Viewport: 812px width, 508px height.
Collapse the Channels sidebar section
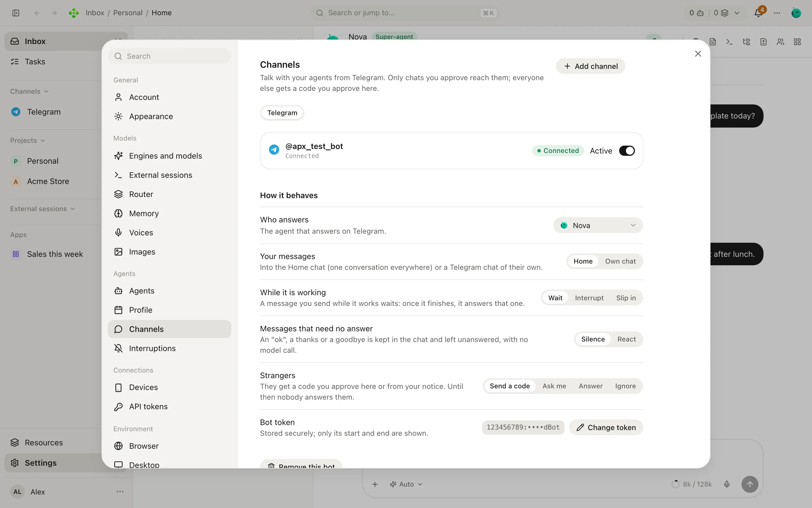29,91
